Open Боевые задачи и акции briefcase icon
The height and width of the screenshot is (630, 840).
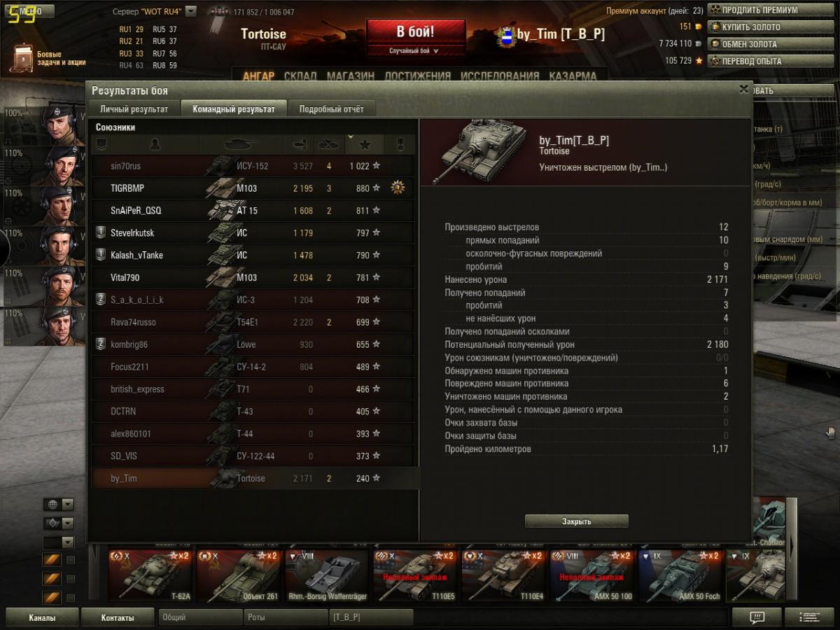pyautogui.click(x=23, y=59)
